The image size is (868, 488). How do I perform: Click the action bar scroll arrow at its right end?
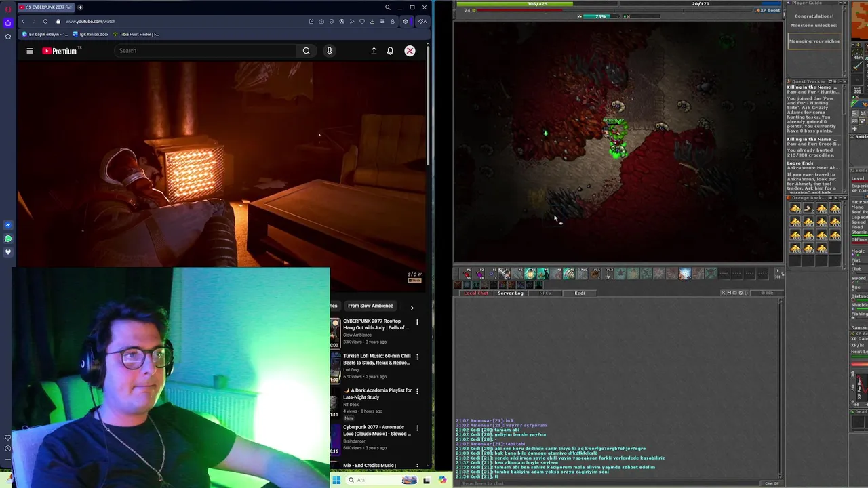click(x=778, y=270)
